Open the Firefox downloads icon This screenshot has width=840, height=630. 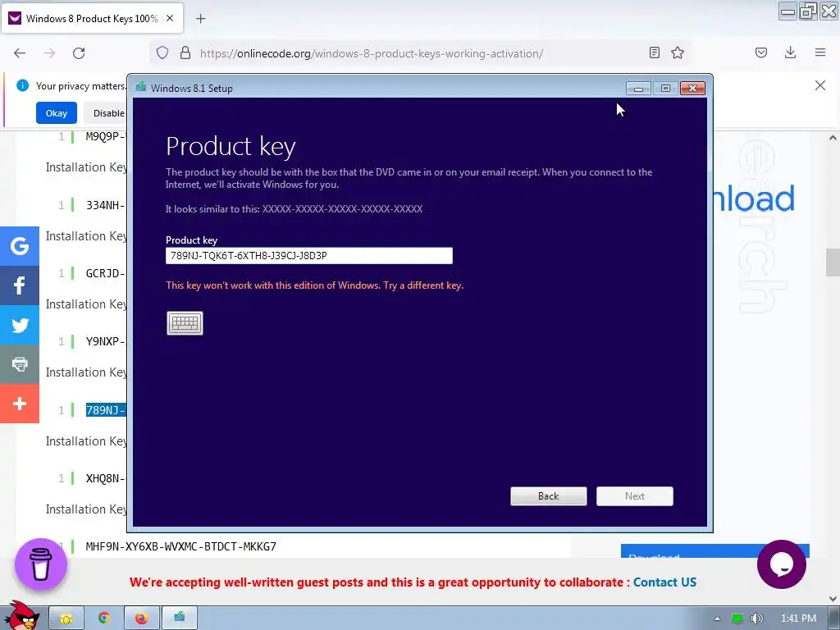tap(790, 52)
